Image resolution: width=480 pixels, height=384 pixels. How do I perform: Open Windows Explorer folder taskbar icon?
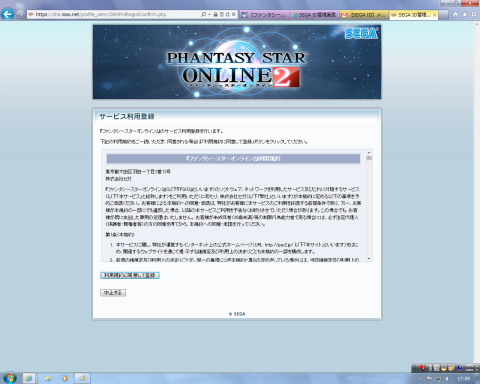tap(48, 378)
